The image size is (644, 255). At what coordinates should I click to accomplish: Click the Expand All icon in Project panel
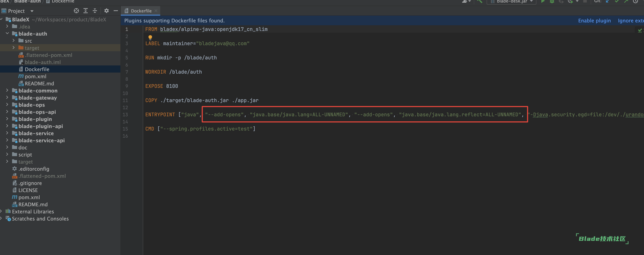click(85, 11)
